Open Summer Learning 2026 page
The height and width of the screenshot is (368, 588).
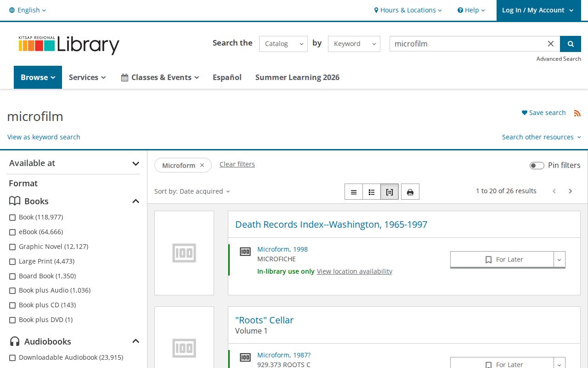(297, 77)
